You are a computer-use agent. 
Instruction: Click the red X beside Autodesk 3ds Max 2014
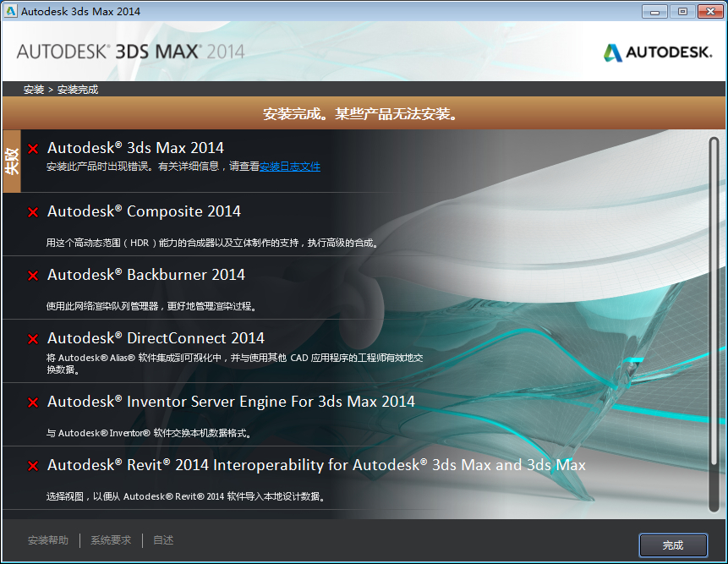pyautogui.click(x=33, y=149)
